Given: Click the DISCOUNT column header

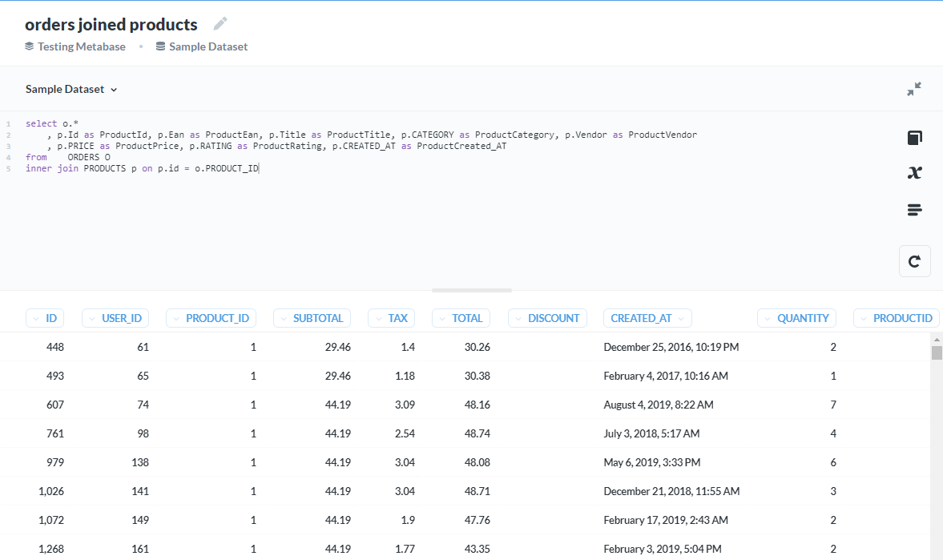Looking at the screenshot, I should pos(547,318).
